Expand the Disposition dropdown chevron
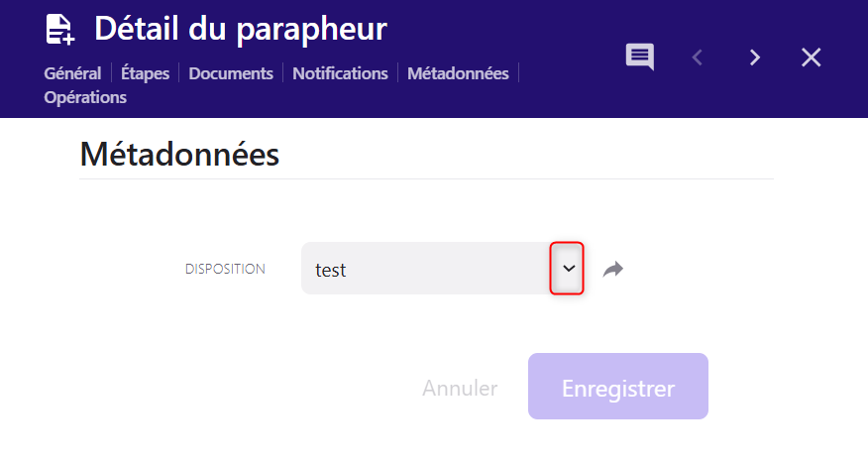 [x=568, y=269]
